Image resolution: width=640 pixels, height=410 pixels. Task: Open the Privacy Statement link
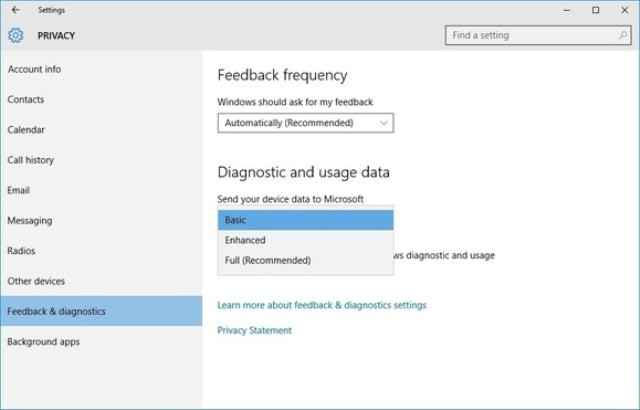[x=254, y=330]
